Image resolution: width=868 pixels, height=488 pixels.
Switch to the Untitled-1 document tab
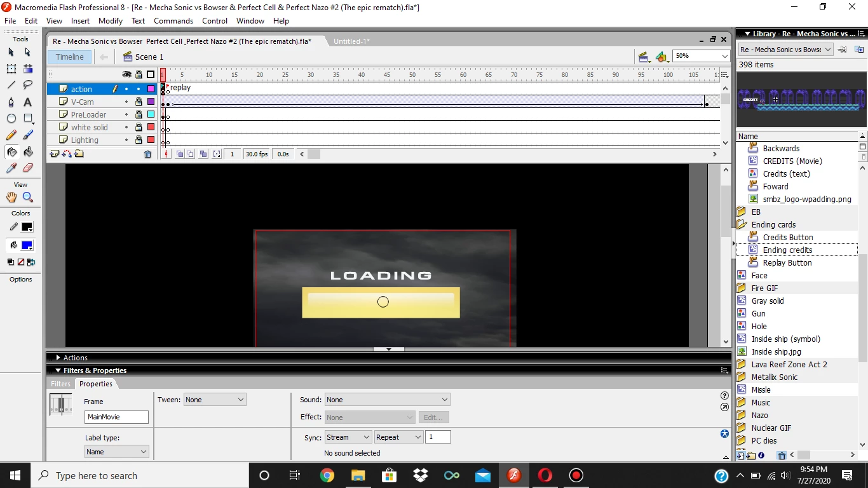coord(351,41)
